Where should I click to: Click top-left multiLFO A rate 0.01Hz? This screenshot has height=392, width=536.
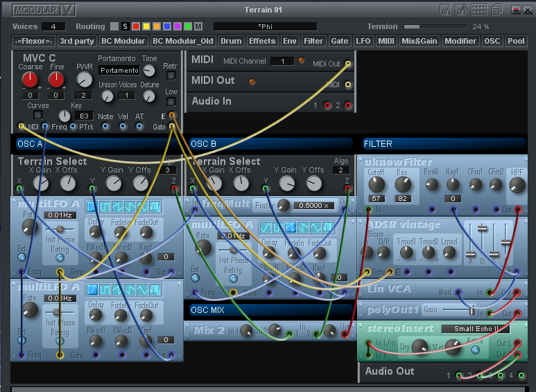[x=60, y=215]
